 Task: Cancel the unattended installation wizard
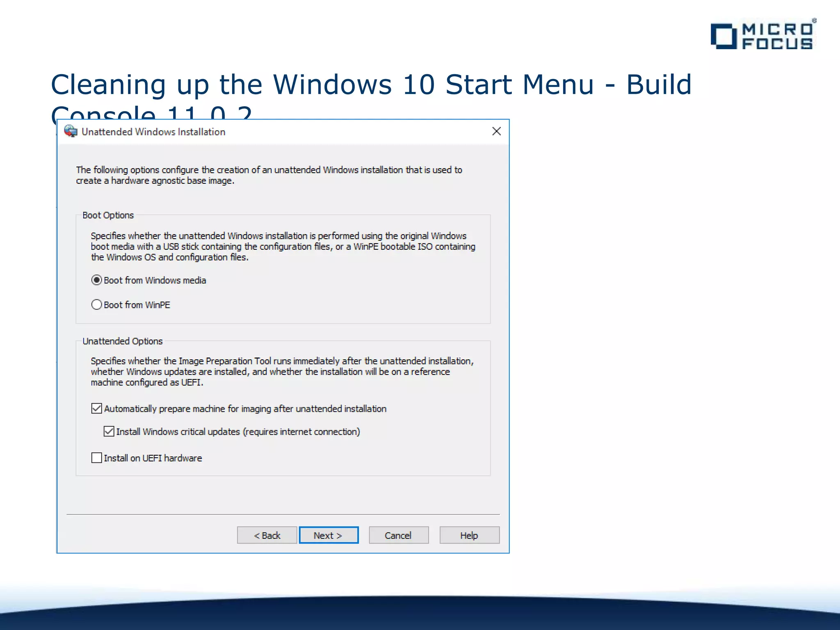(x=399, y=535)
